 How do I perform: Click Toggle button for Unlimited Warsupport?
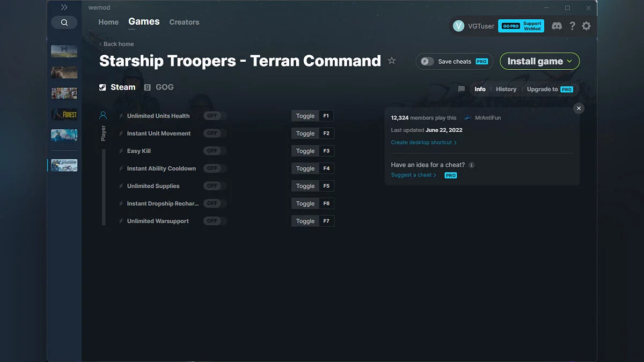[305, 221]
